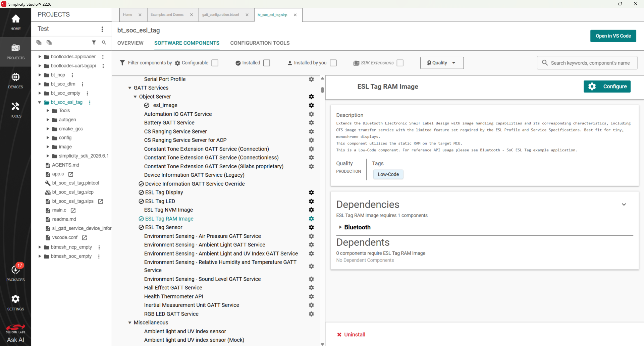Open Packages with 17 updates
Screen dimensions: 644x346
[15, 273]
